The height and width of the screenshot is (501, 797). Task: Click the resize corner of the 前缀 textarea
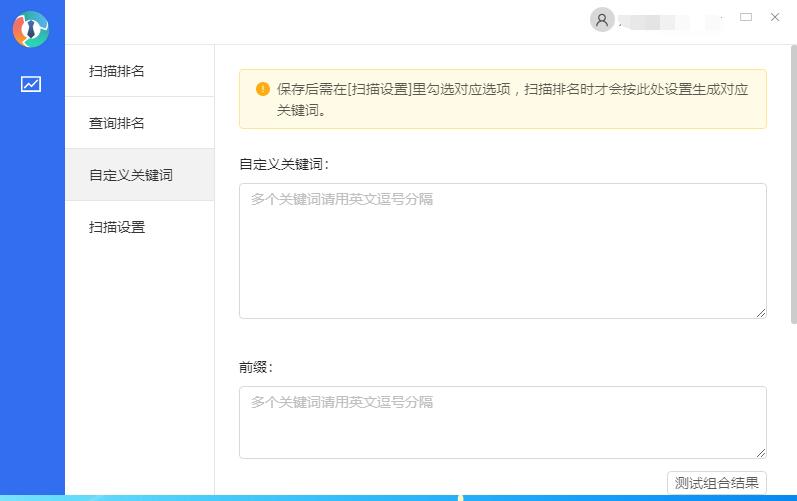coord(761,453)
